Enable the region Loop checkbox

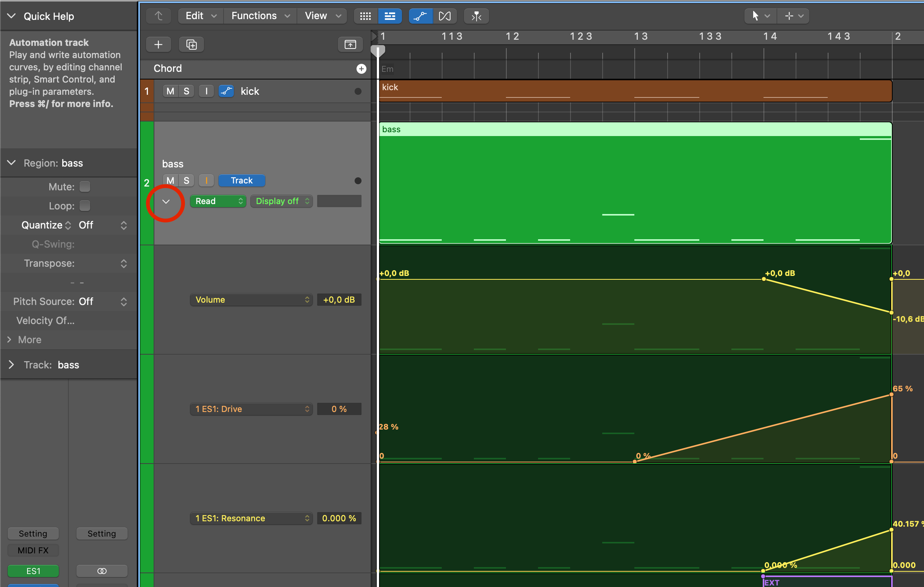pos(85,206)
